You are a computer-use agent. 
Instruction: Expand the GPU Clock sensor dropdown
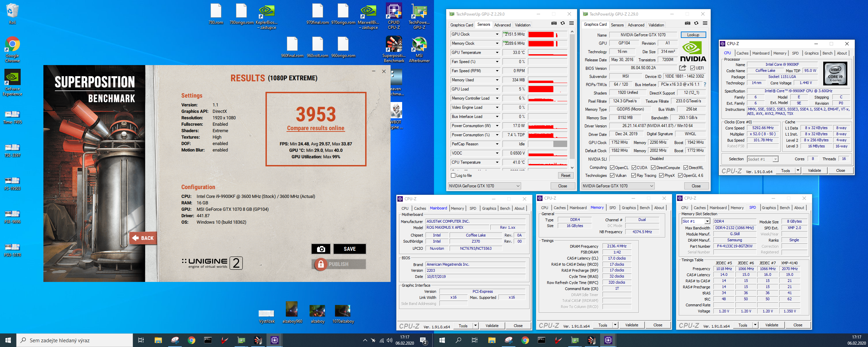point(497,34)
